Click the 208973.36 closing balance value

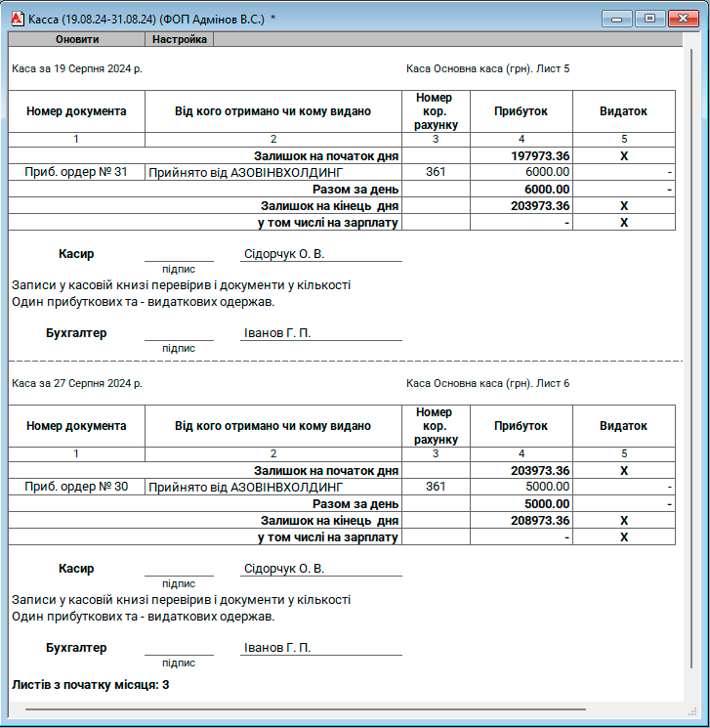pos(540,521)
